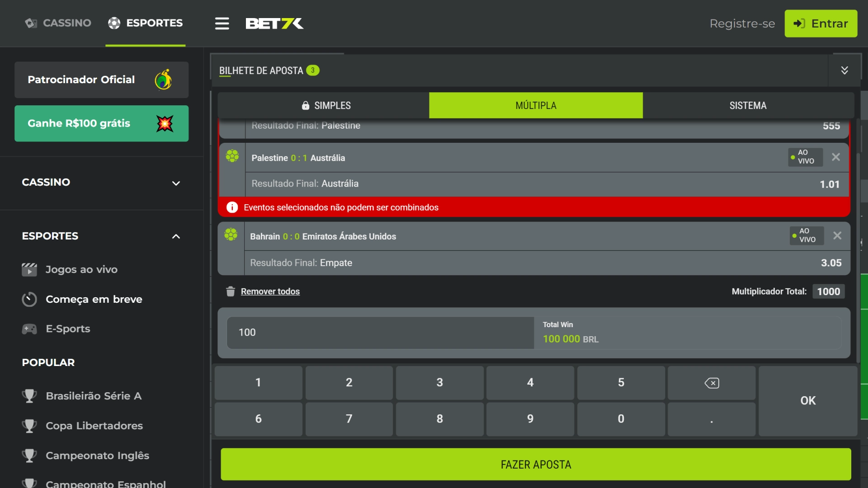Click the error info icon
The image size is (868, 488).
click(232, 207)
